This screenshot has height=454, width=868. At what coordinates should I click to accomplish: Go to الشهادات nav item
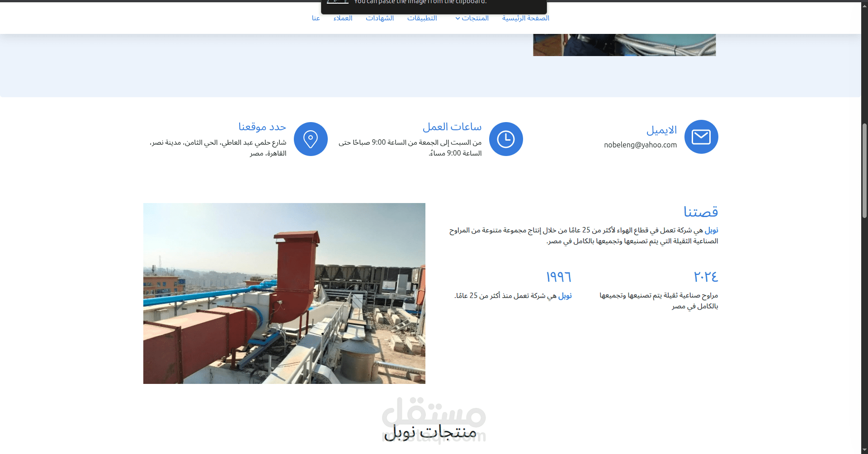(380, 18)
